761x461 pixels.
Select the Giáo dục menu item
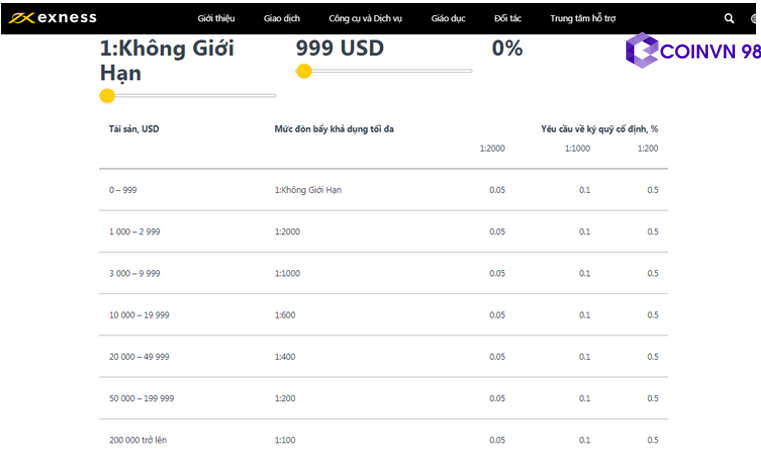448,18
